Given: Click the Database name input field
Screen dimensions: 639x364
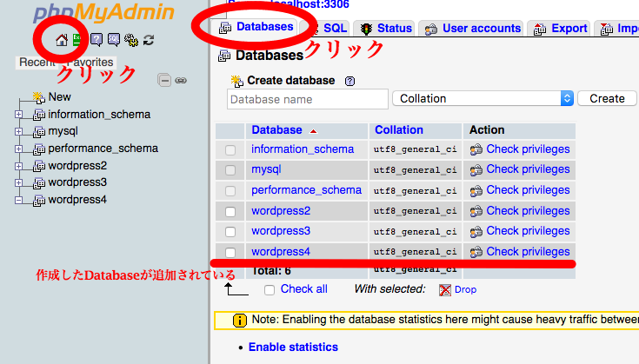Looking at the screenshot, I should click(307, 99).
